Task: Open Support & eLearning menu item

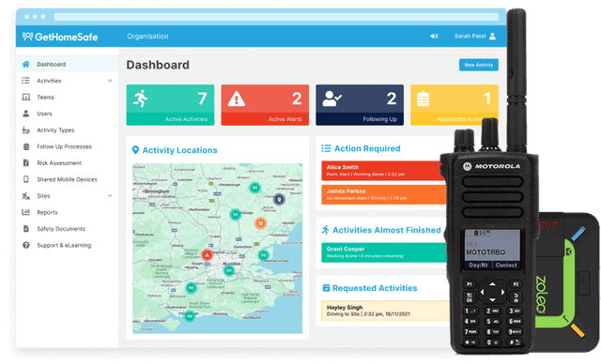Action: pyautogui.click(x=67, y=245)
